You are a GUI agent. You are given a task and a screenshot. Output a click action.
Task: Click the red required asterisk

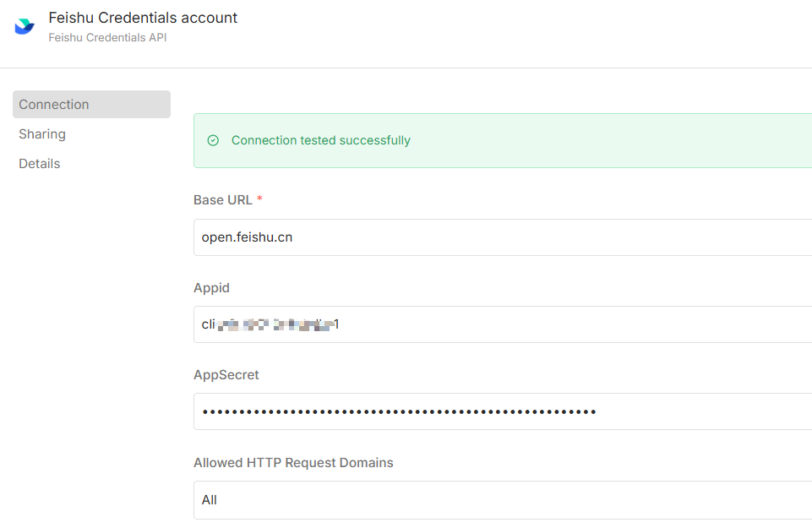tap(260, 200)
